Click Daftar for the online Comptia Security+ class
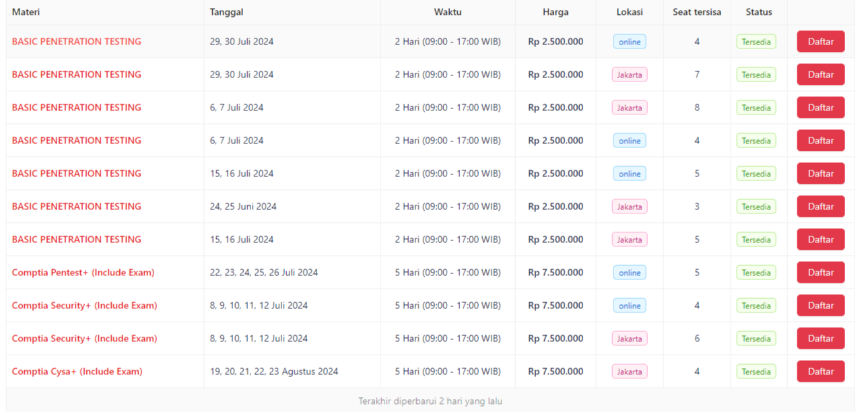 820,306
